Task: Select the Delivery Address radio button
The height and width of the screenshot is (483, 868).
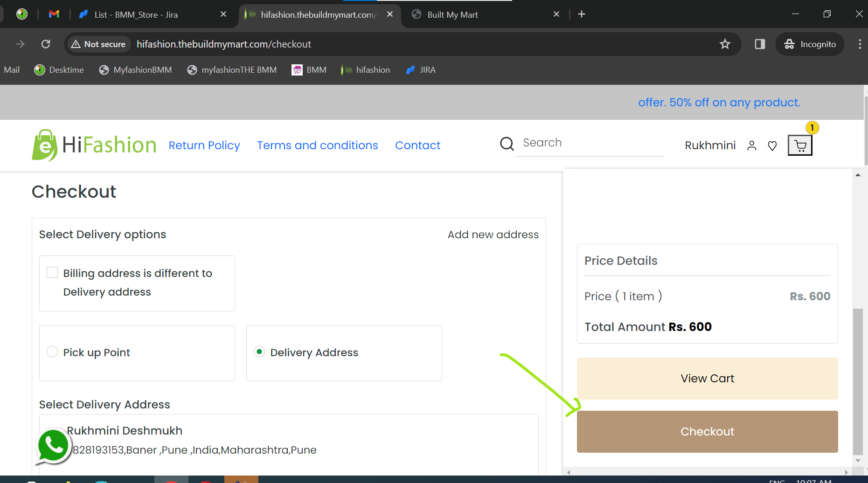Action: click(259, 352)
